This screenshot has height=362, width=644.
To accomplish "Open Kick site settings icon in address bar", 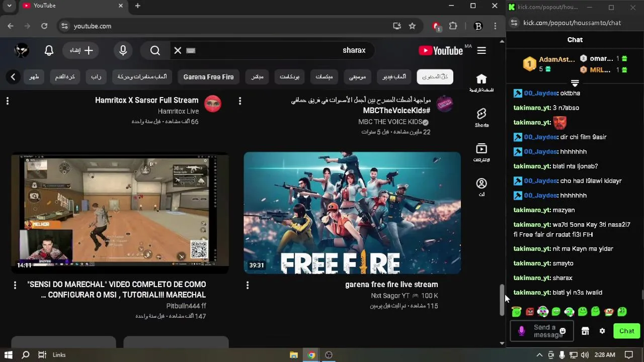I will tap(514, 23).
